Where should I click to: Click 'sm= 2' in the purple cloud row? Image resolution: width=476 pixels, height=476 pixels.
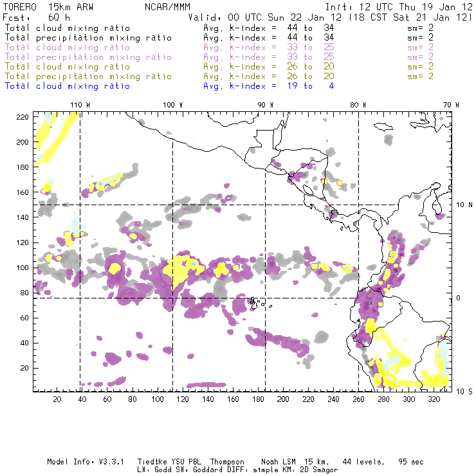point(420,48)
